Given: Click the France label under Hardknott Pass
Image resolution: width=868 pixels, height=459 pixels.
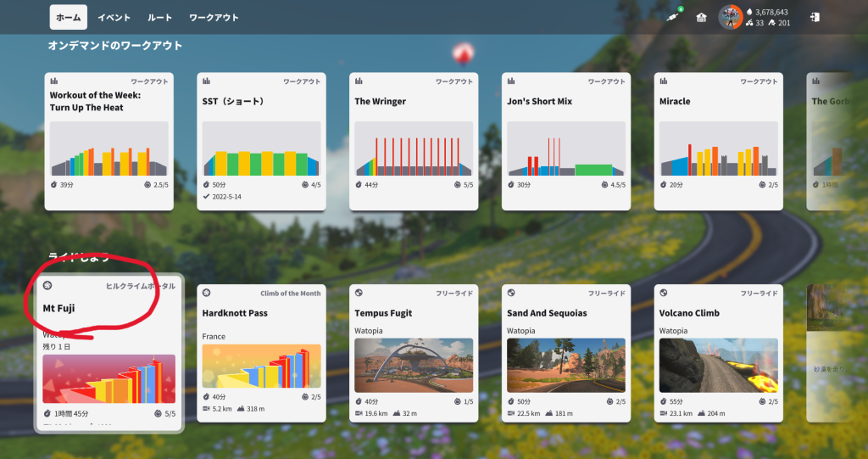Looking at the screenshot, I should point(214,337).
